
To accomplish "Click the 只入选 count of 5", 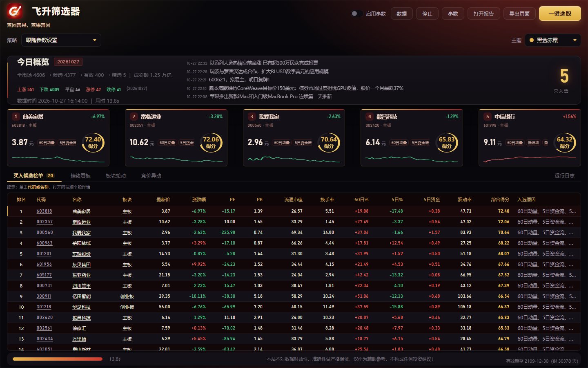I will pos(564,76).
